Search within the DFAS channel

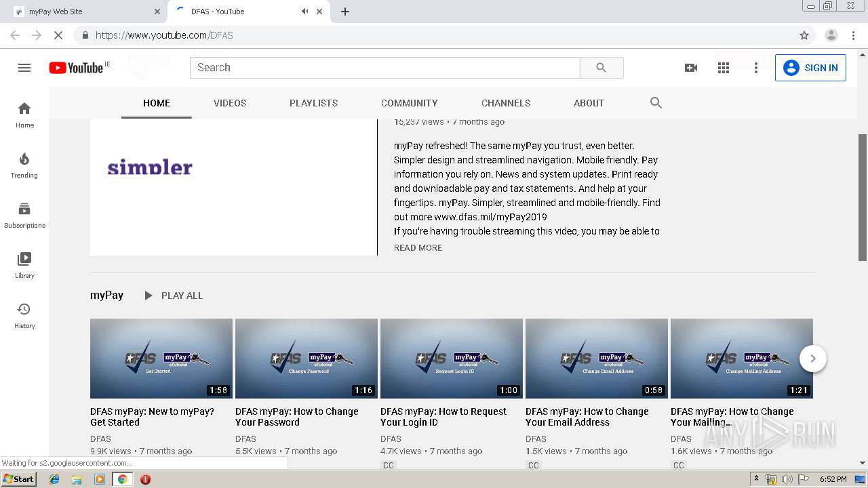click(x=656, y=103)
